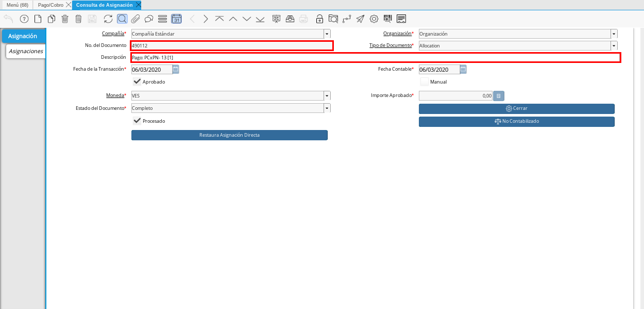Image resolution: width=644 pixels, height=309 pixels.
Task: Click the Refresh arrows icon in toolbar
Action: (108, 19)
